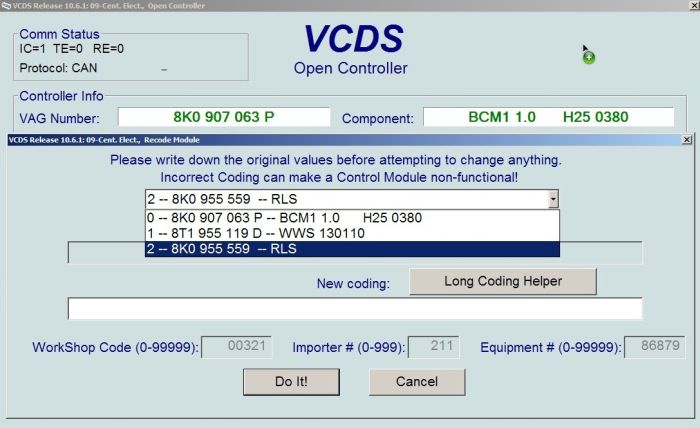Click the Importer number field showing 211
The height and width of the screenshot is (428, 700).
pos(433,347)
